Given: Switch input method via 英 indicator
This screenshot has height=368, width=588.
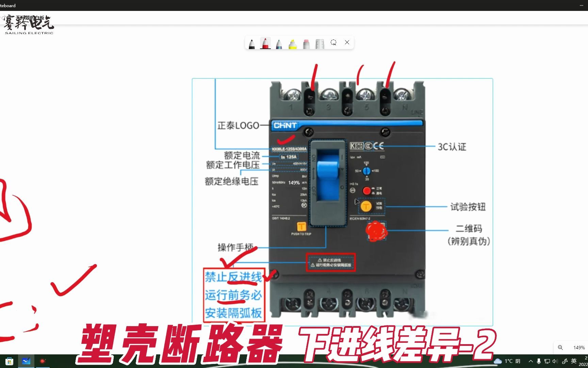Looking at the screenshot, I should [574, 361].
